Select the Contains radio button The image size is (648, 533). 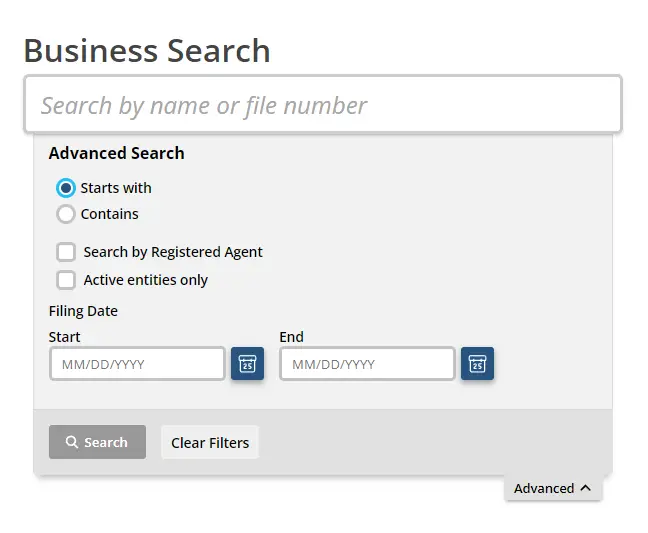pyautogui.click(x=66, y=214)
